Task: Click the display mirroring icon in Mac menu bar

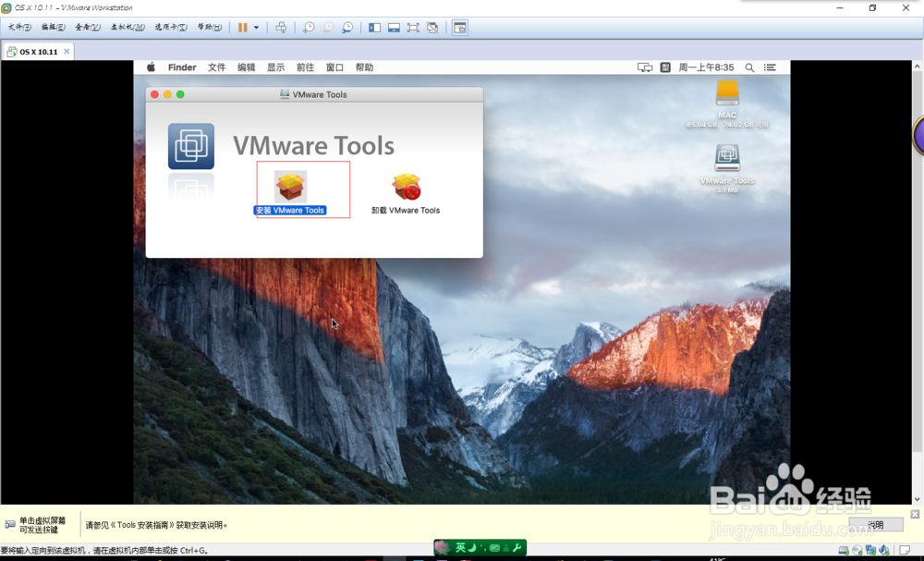Action: [645, 67]
